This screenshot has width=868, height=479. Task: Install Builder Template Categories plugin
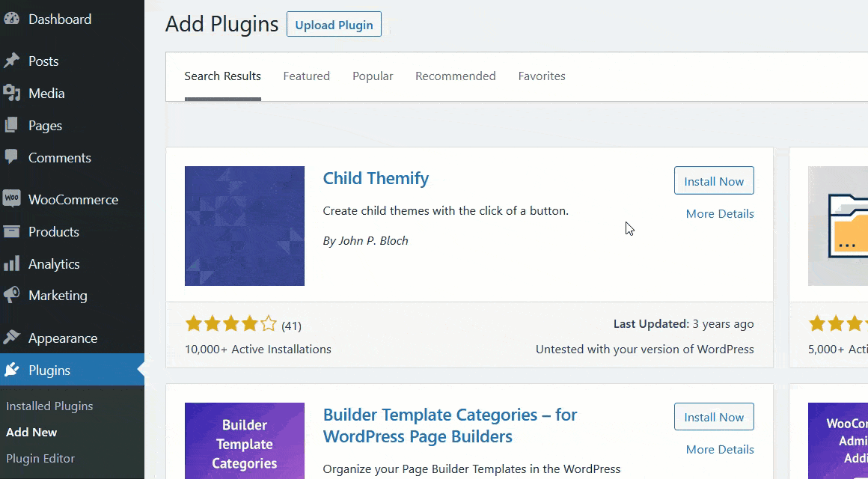(x=714, y=417)
